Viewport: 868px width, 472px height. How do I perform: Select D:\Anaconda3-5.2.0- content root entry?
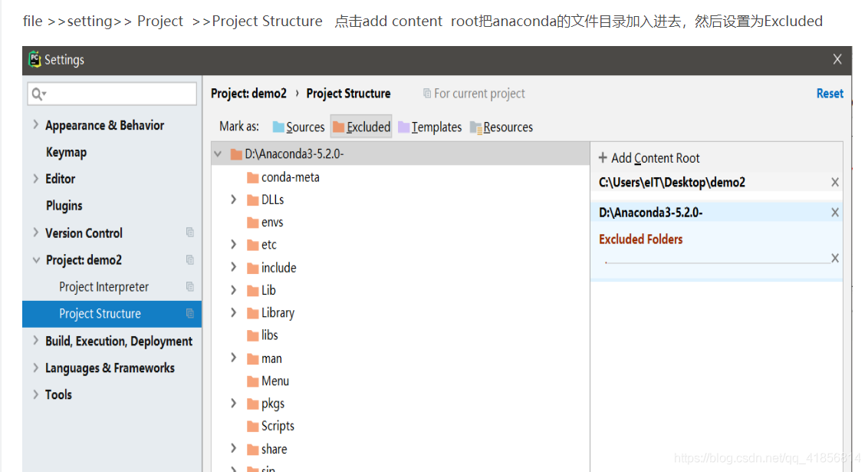(651, 212)
